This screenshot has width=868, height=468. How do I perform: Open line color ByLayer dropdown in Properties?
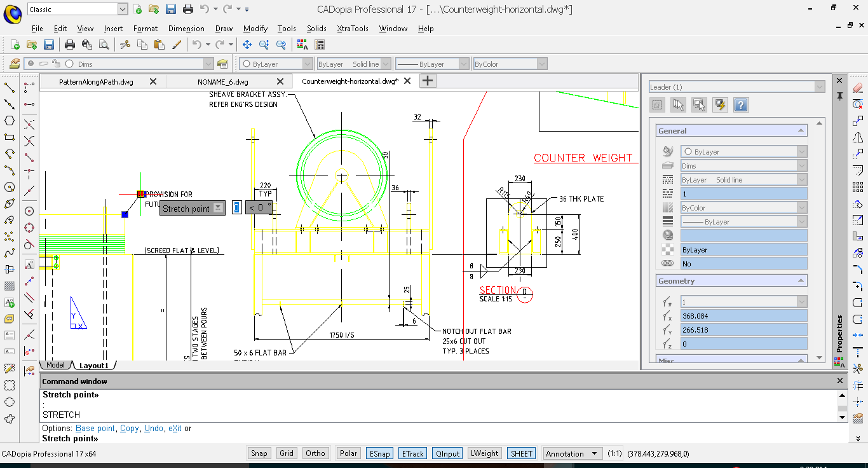pos(802,151)
